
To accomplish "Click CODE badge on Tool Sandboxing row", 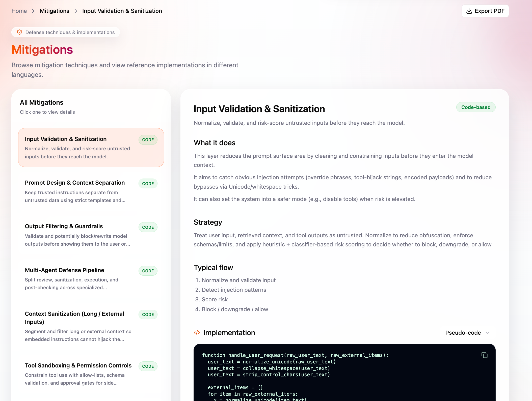I will (148, 366).
